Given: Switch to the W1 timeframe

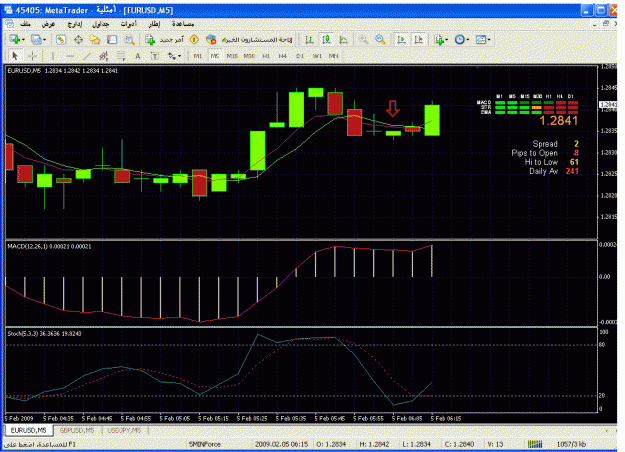Looking at the screenshot, I should (x=317, y=56).
